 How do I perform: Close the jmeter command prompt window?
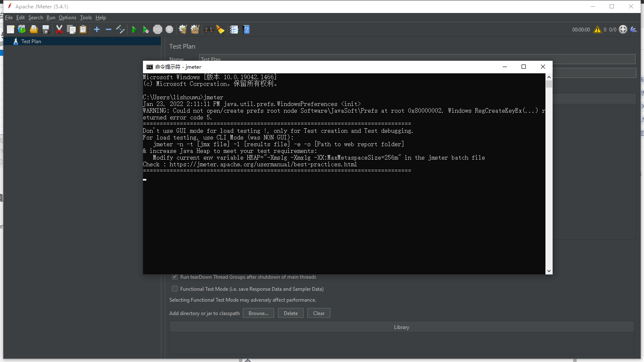[543, 67]
